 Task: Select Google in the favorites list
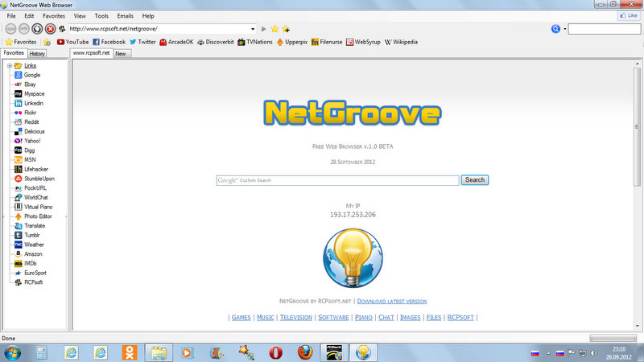point(28,75)
